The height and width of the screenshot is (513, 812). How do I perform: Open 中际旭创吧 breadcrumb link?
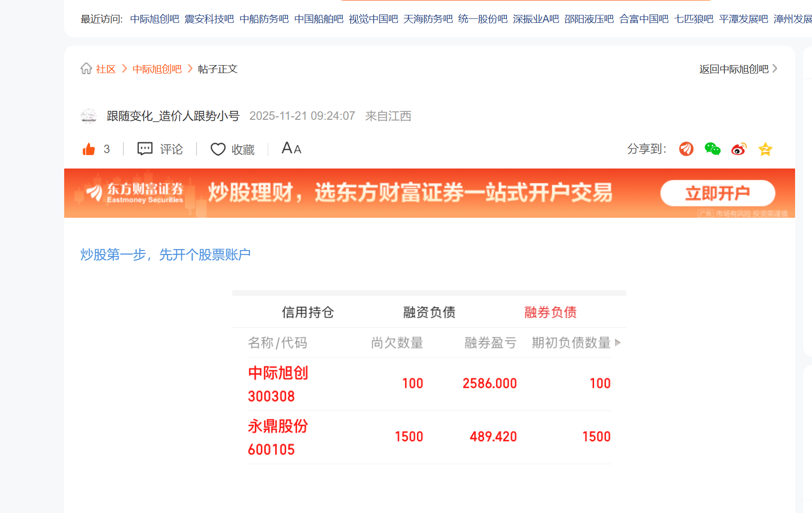coord(157,69)
